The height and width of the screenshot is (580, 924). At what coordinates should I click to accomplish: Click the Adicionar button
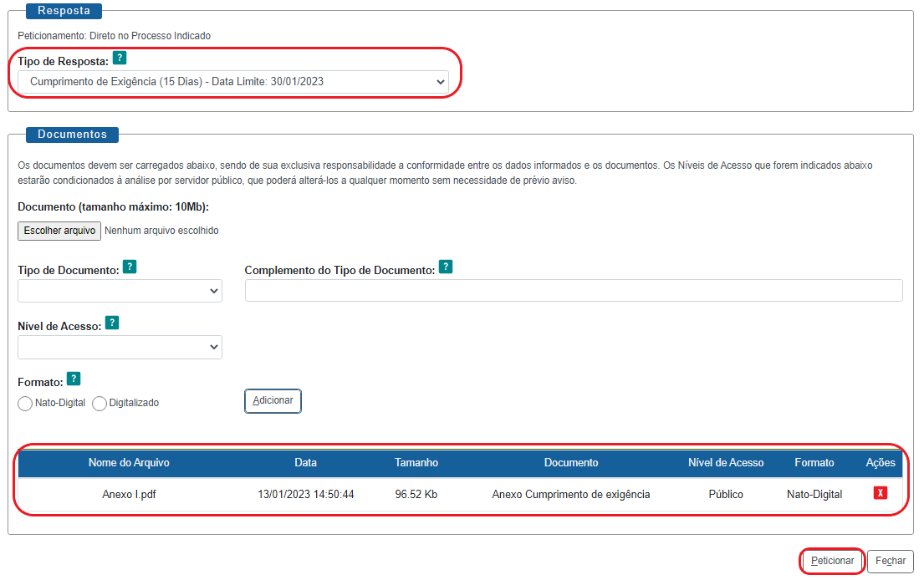[273, 400]
